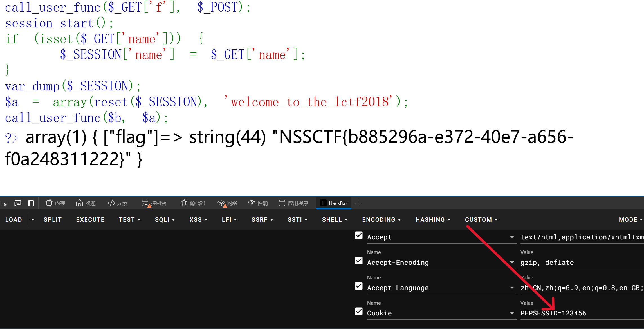Expand the Cookie header name dropdown
Image resolution: width=644 pixels, height=329 pixels.
coord(512,313)
